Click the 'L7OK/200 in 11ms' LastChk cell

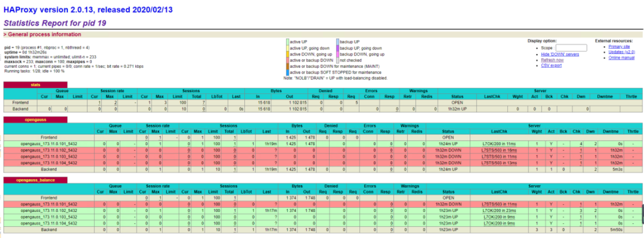coord(499,144)
